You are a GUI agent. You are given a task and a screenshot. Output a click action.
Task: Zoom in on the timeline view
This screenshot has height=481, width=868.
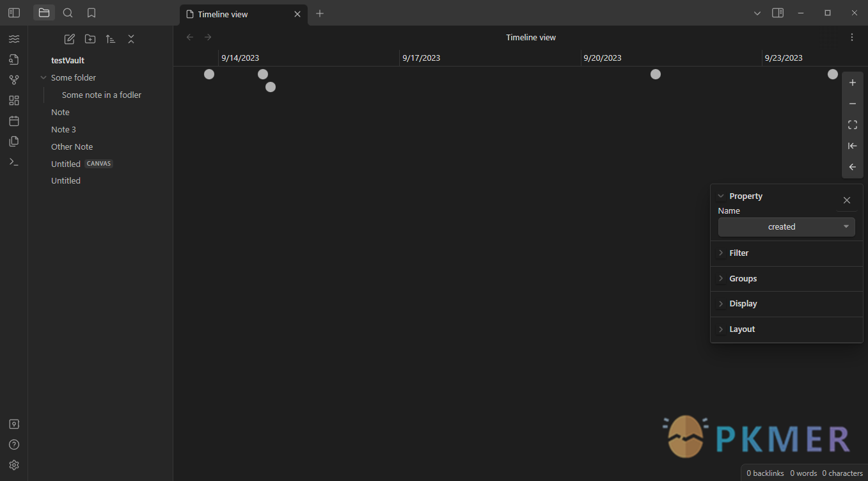(852, 83)
